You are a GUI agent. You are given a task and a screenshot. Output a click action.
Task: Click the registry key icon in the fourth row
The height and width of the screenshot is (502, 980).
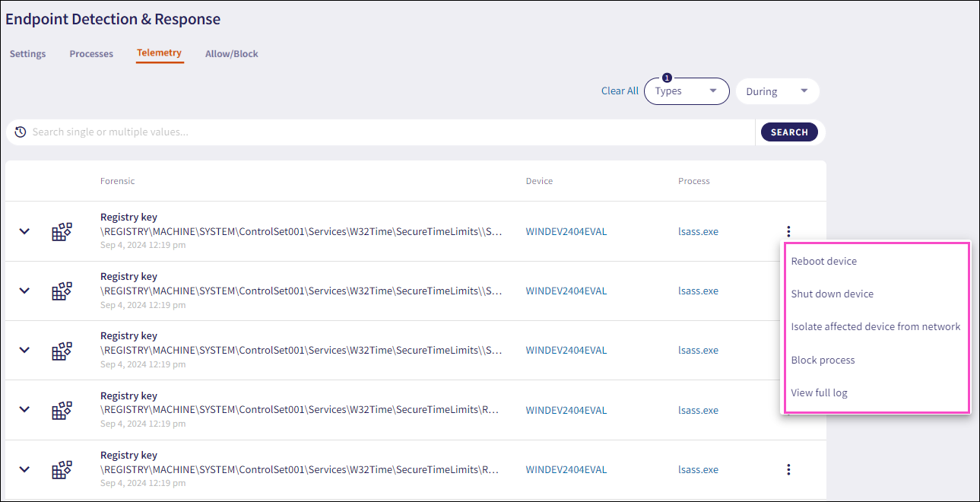pyautogui.click(x=62, y=410)
